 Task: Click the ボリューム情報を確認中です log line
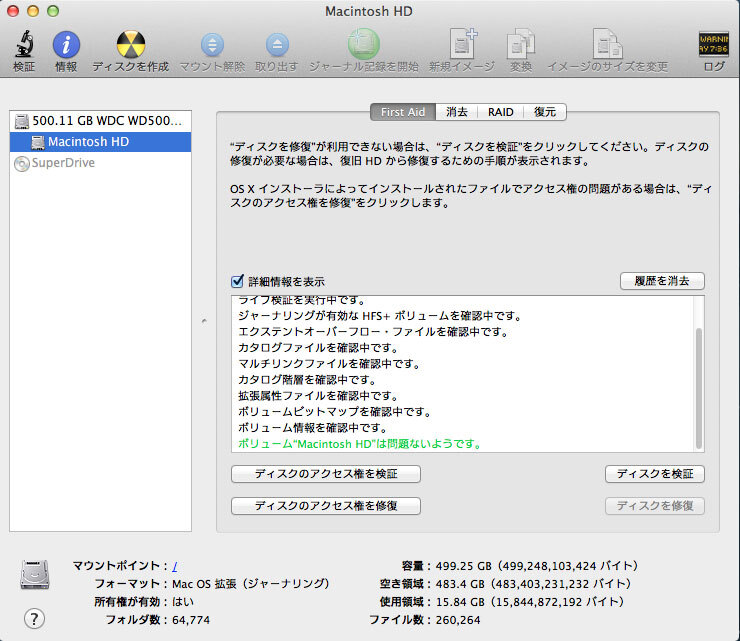pos(312,428)
